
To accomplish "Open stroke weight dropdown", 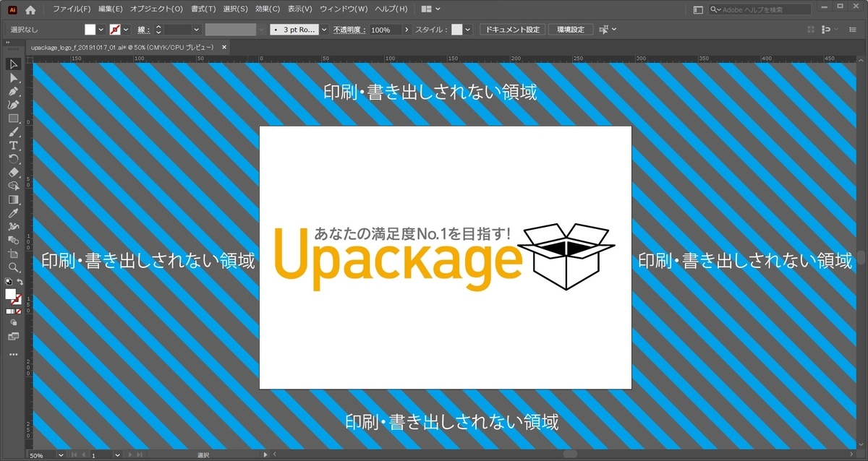I will click(197, 30).
